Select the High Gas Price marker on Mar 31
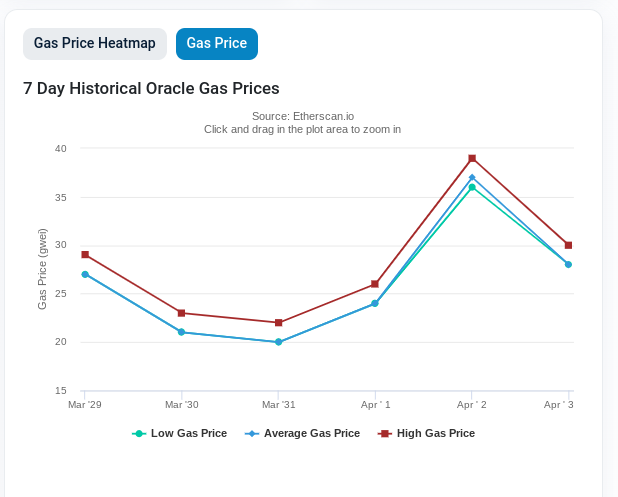Image resolution: width=618 pixels, height=497 pixels. tap(278, 322)
